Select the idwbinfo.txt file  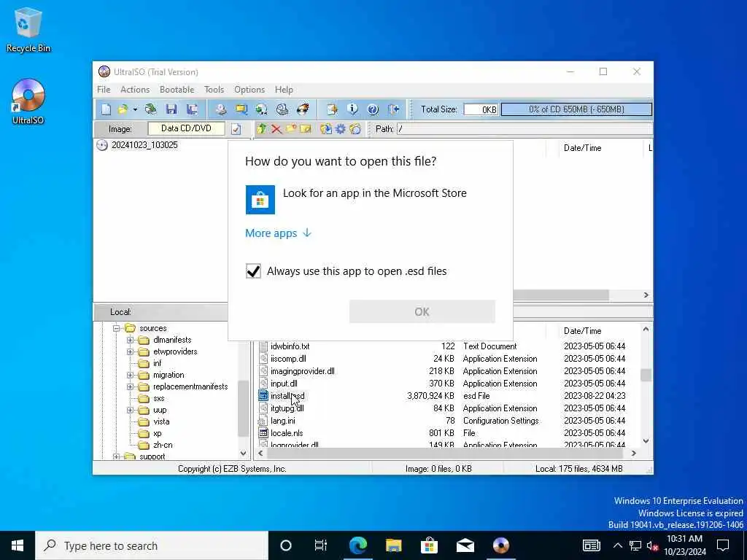point(290,346)
